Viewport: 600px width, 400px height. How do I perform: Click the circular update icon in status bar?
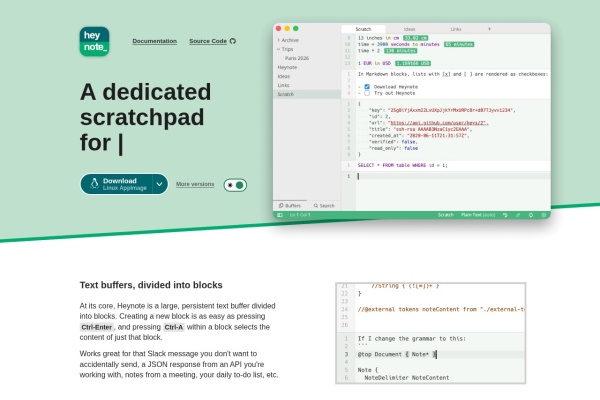[x=531, y=215]
